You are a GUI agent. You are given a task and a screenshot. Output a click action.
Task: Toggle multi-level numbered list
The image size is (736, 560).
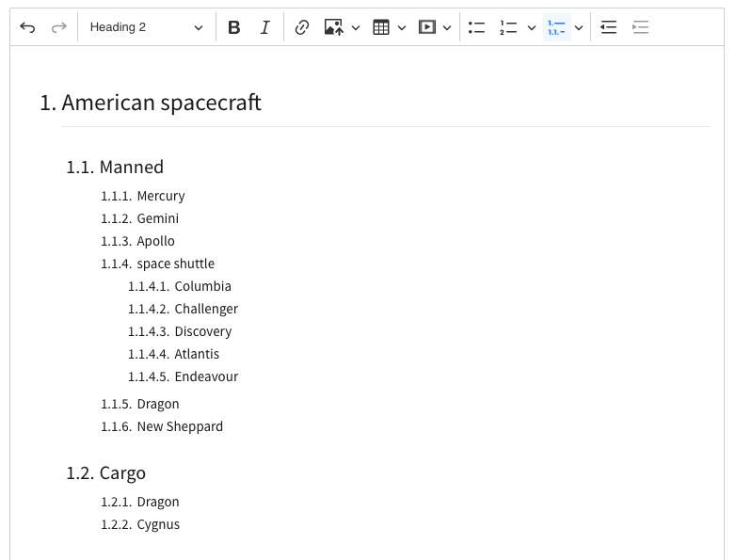[x=556, y=27]
